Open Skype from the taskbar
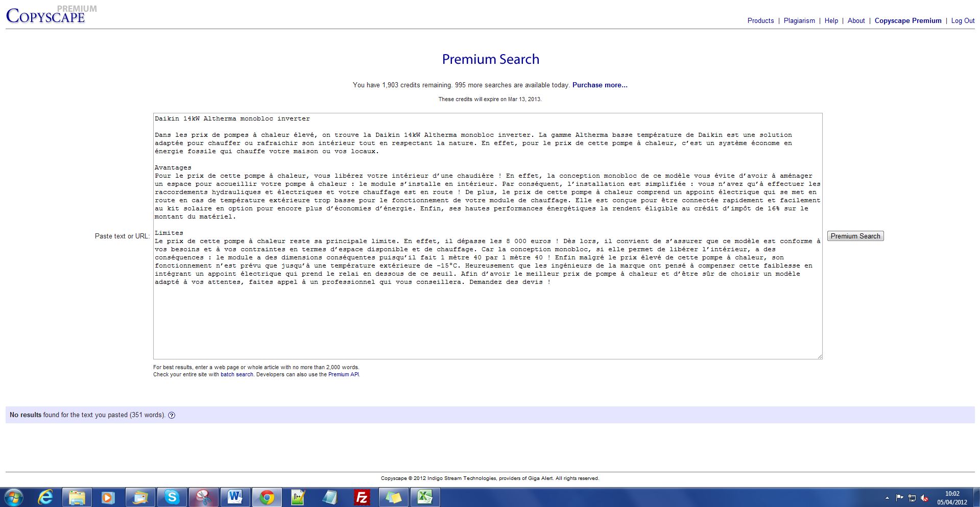This screenshot has height=507, width=980. (x=172, y=497)
